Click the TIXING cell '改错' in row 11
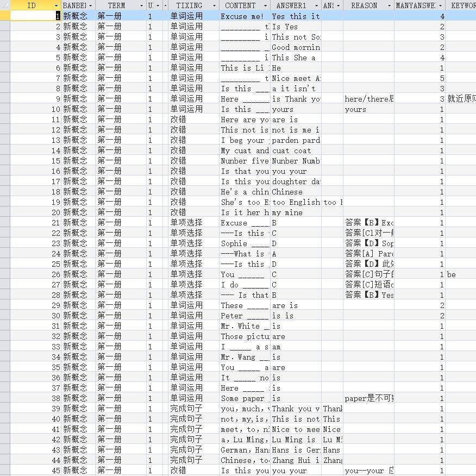The width and height of the screenshot is (476, 476). point(193,120)
